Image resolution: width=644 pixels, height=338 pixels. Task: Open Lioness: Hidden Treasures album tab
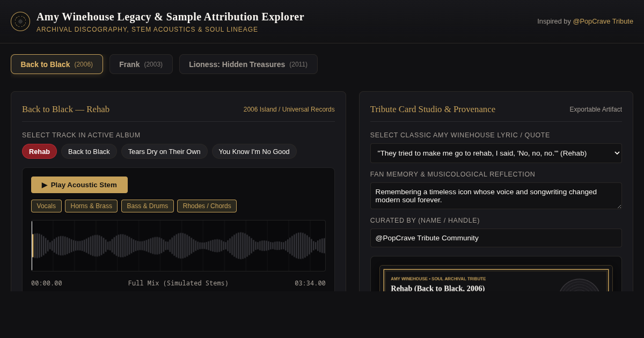pos(248,64)
